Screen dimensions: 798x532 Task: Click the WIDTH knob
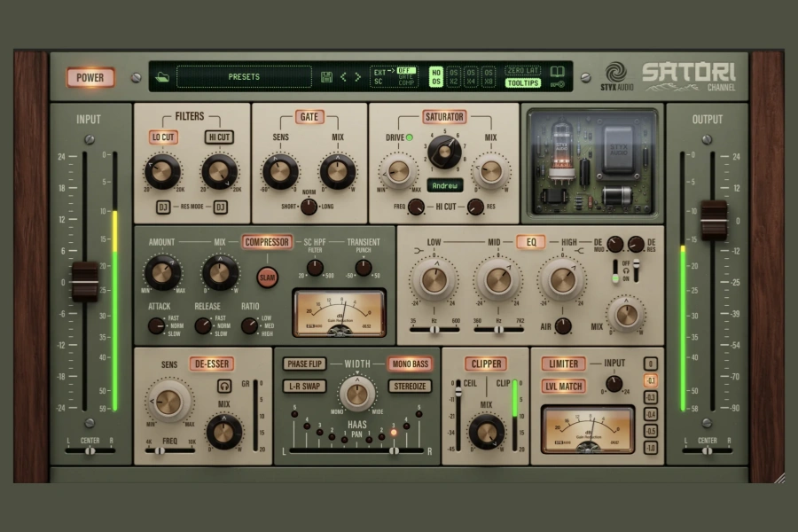click(x=356, y=394)
